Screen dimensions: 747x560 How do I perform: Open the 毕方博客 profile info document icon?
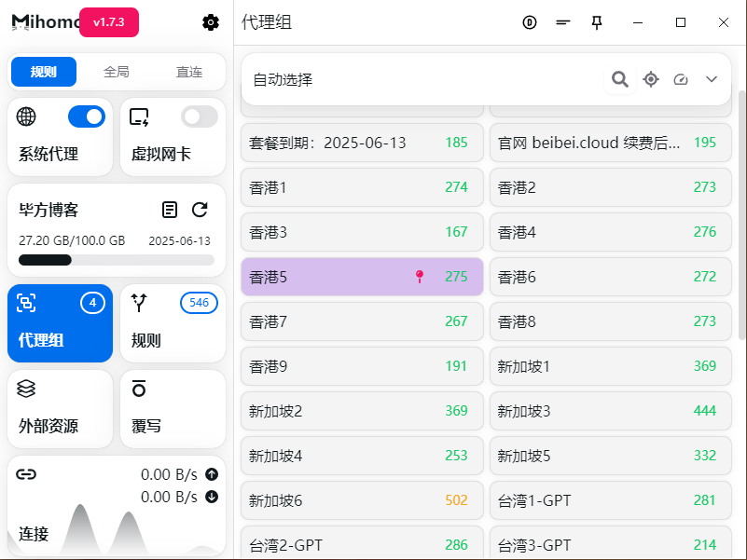click(x=170, y=210)
